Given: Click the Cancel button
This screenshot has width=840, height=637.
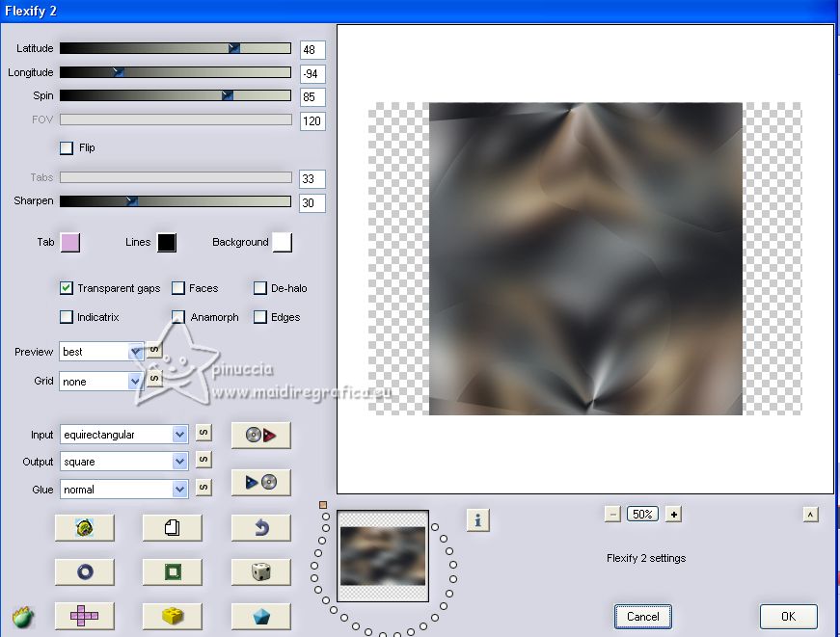Looking at the screenshot, I should point(643,617).
